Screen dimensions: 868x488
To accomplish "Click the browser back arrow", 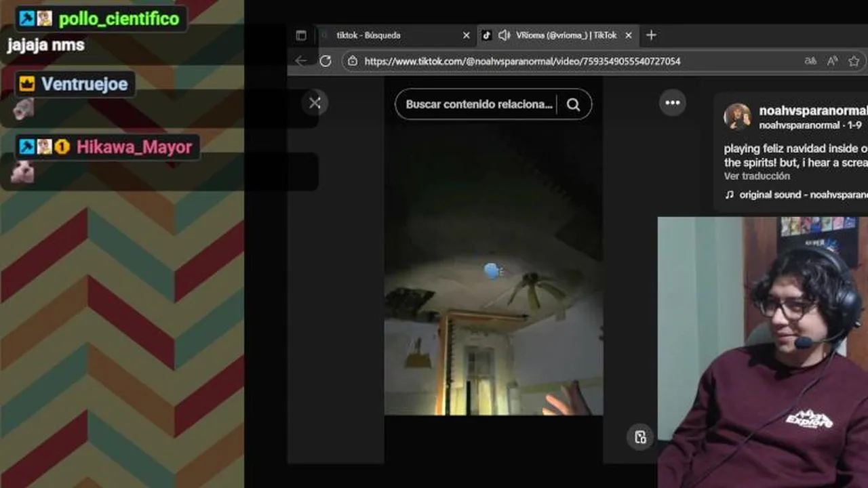I will (x=301, y=61).
